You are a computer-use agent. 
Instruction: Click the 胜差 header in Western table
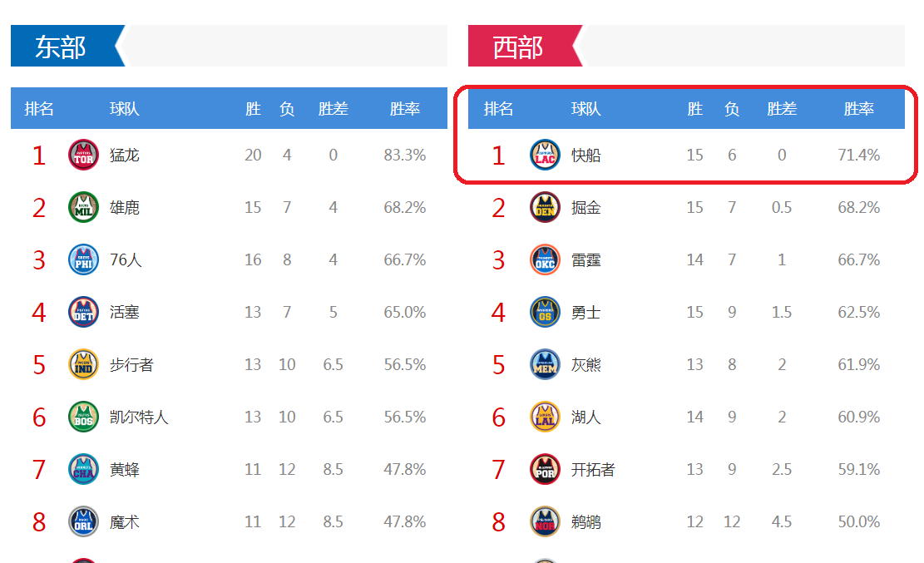782,108
